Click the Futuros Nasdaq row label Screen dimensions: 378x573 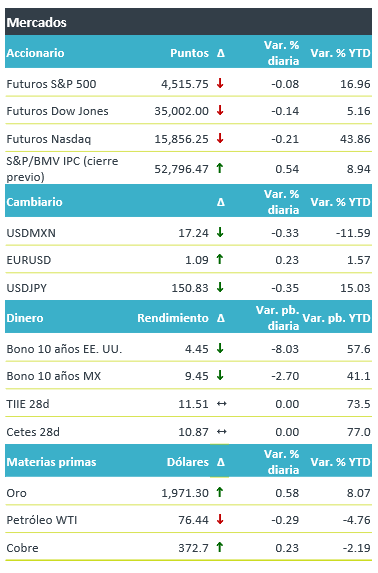pyautogui.click(x=49, y=139)
